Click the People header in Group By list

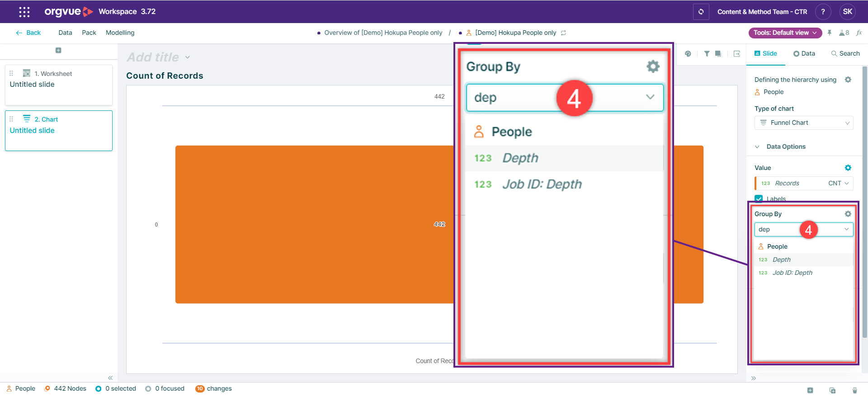click(773, 246)
